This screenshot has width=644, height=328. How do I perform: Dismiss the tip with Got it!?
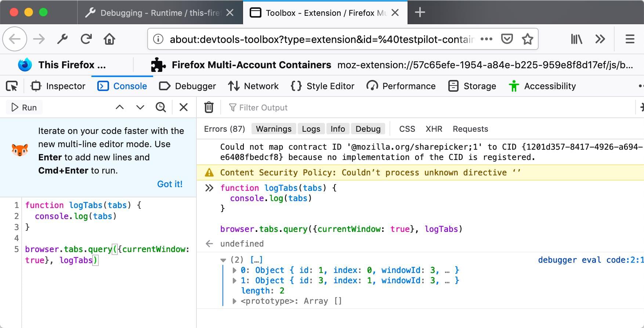[170, 184]
